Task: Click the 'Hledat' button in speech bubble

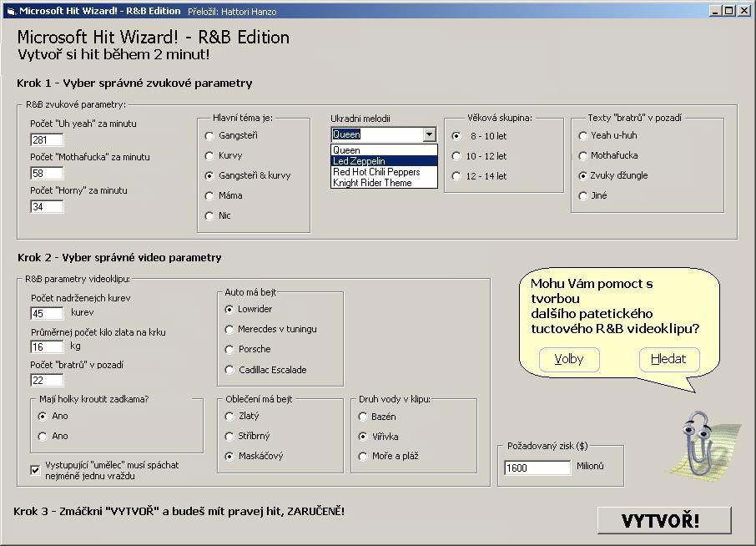Action: 668,359
